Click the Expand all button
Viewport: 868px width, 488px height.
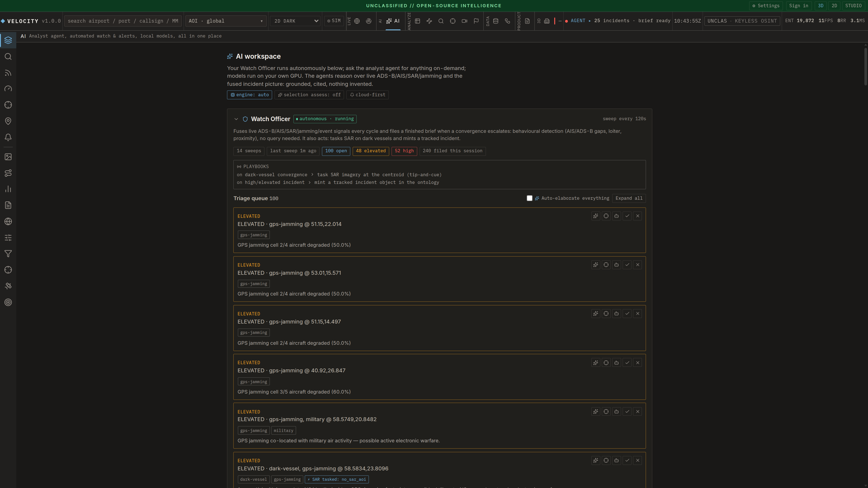629,198
